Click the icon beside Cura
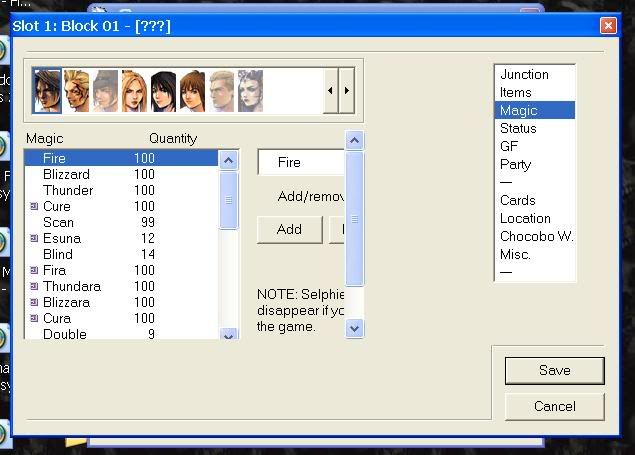 point(34,318)
